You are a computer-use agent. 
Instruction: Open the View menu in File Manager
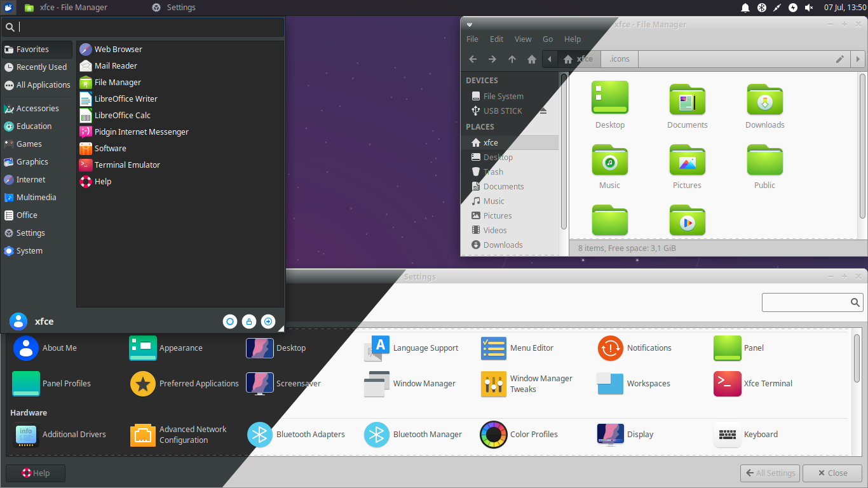[x=523, y=39]
